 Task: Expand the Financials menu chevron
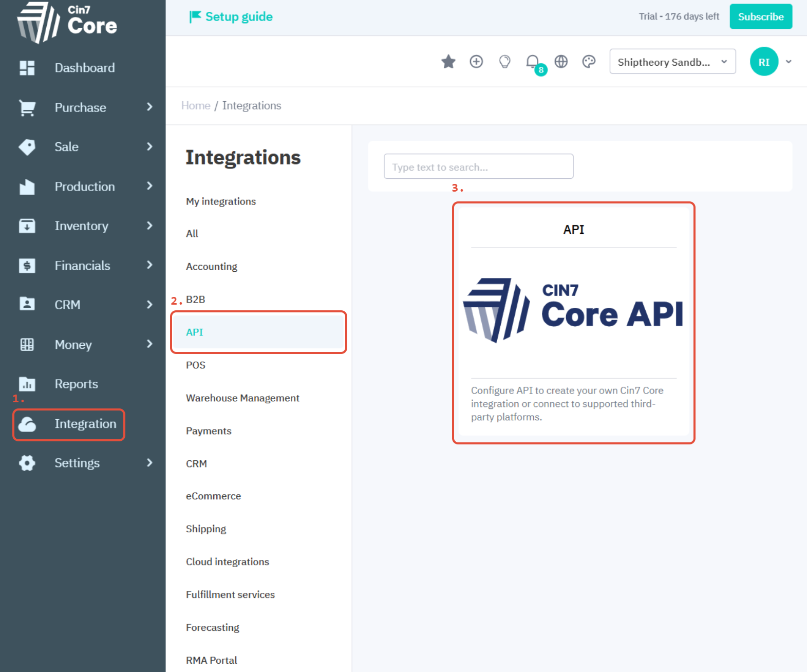click(x=149, y=265)
